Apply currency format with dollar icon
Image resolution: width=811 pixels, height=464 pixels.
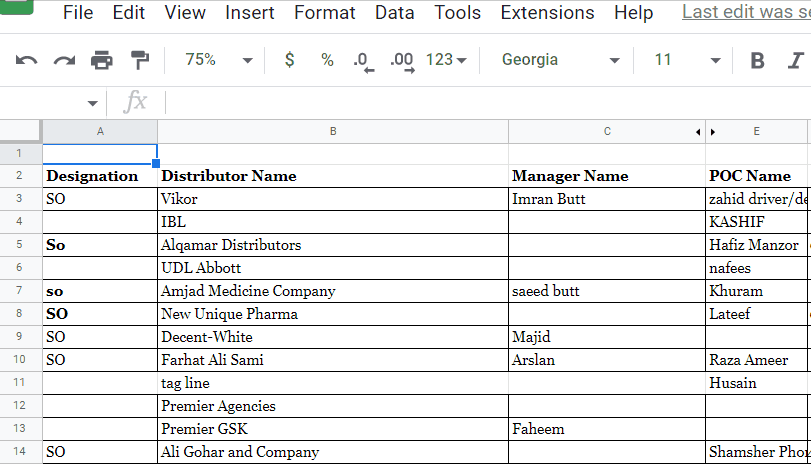point(290,59)
